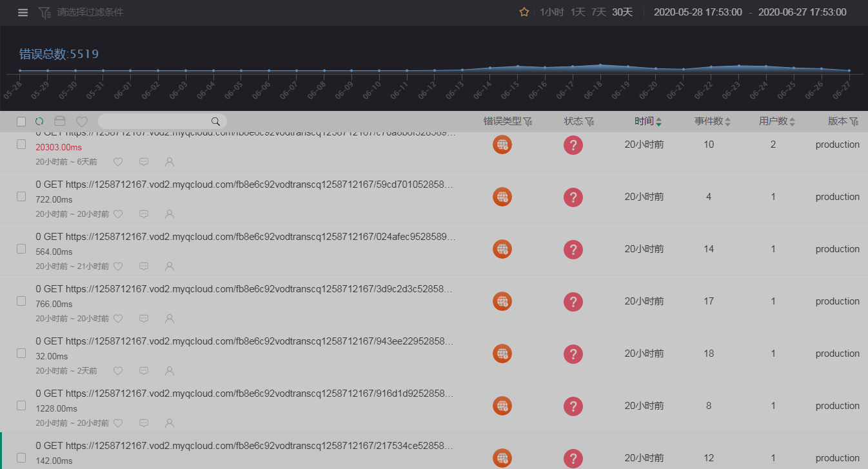Click the search input field in list toolbar

pos(155,121)
